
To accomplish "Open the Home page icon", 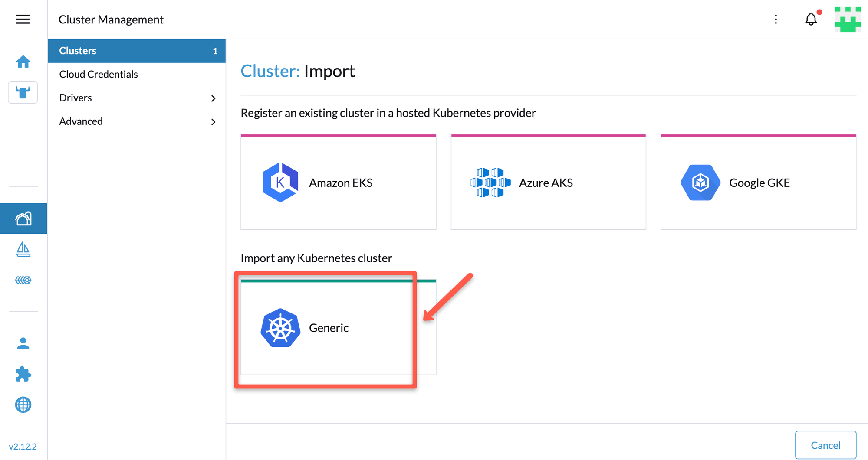I will 23,62.
